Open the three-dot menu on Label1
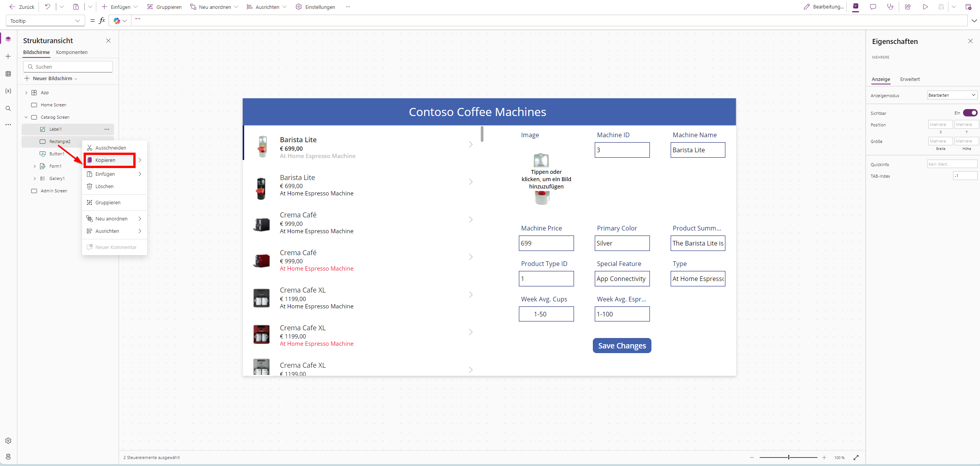The height and width of the screenshot is (466, 980). pyautogui.click(x=107, y=129)
